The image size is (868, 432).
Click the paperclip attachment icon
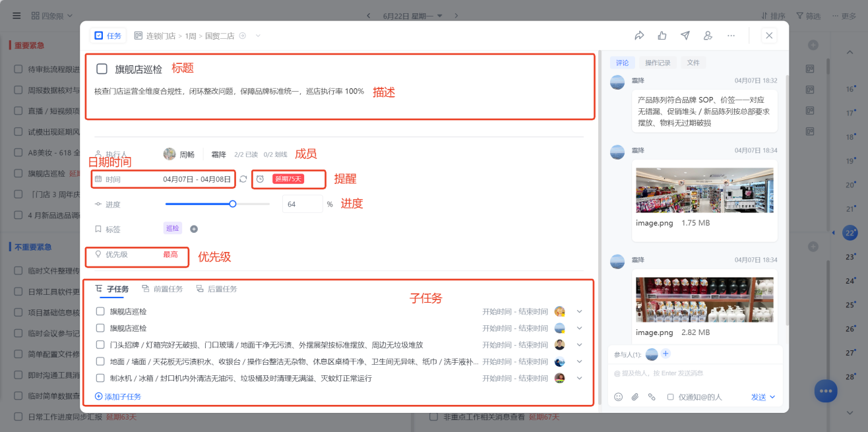coord(635,397)
